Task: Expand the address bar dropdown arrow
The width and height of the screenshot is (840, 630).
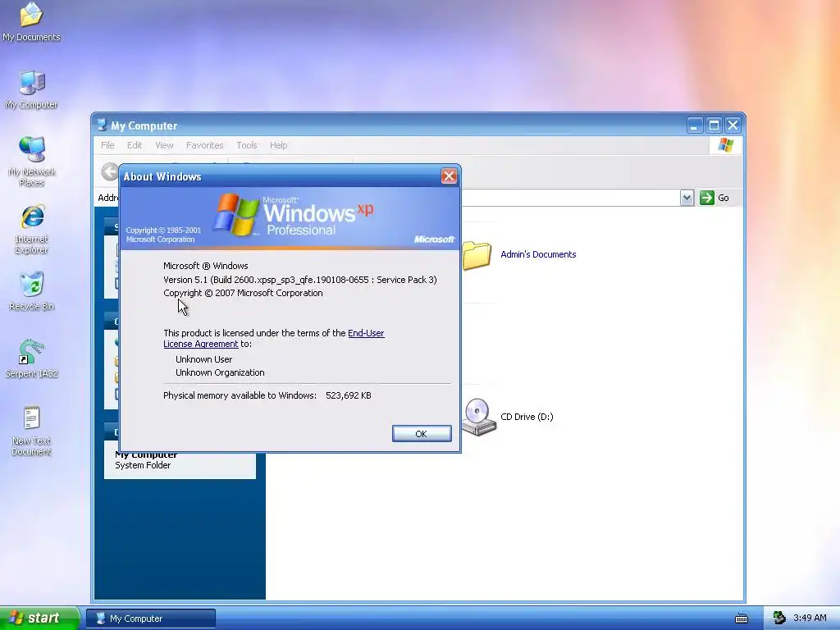Action: tap(687, 198)
